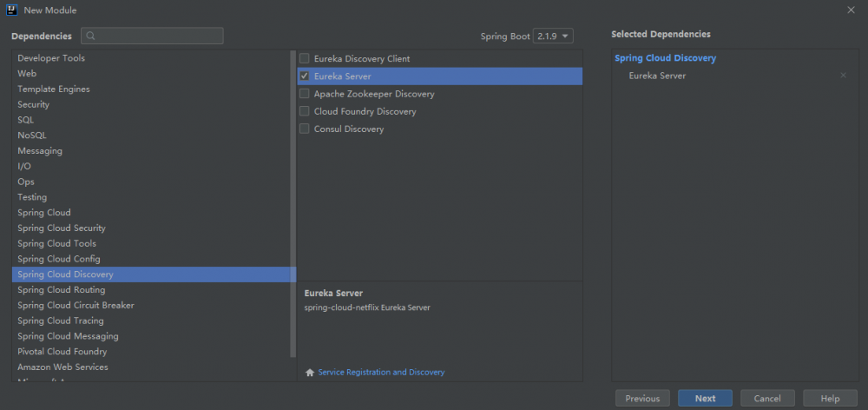Remove Eureka Server via the x icon
868x410 pixels.
843,76
